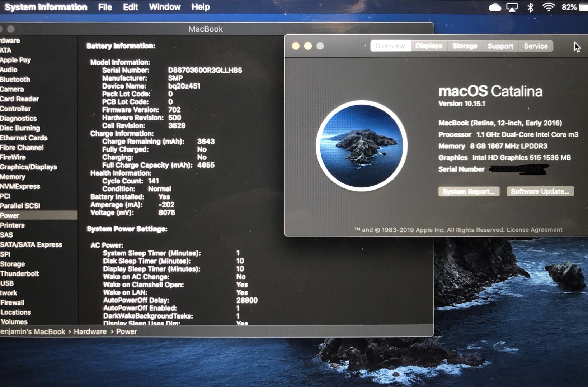Select Card Reader in the sidebar

(x=19, y=99)
